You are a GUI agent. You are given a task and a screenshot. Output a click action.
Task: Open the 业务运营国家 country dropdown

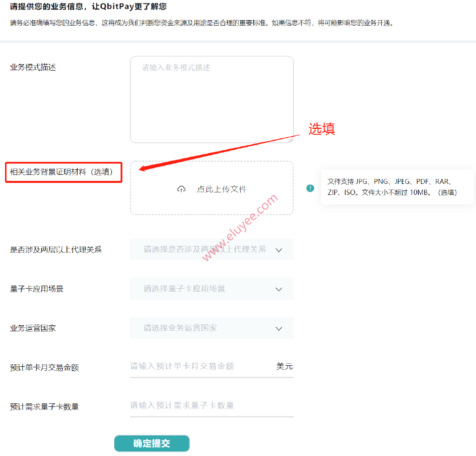[x=211, y=328]
